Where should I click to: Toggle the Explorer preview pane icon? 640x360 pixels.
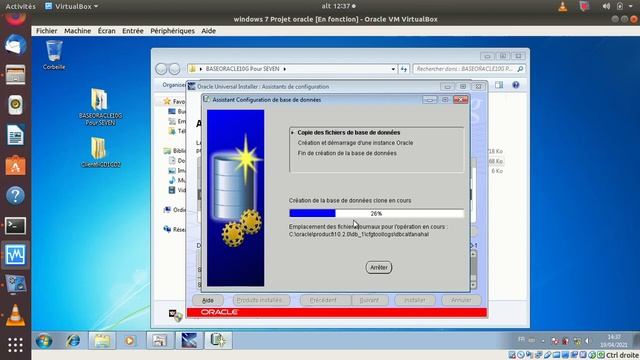click(499, 85)
